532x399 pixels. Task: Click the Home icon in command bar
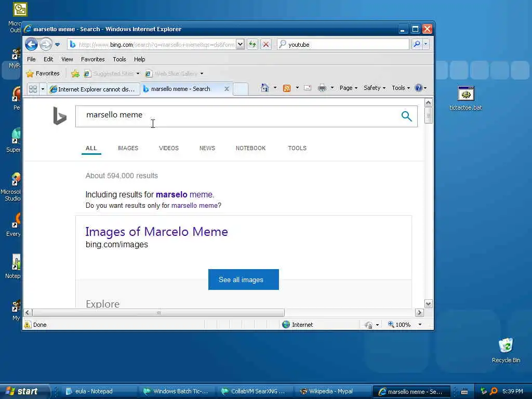pyautogui.click(x=264, y=88)
